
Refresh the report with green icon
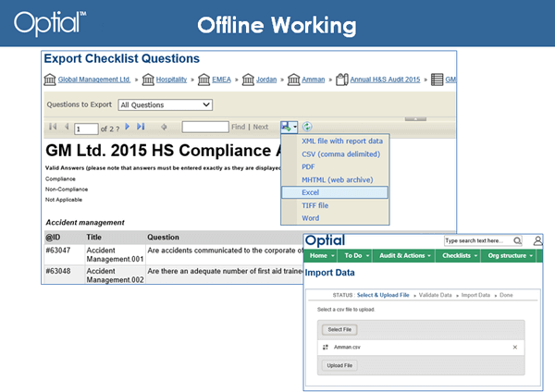[307, 127]
